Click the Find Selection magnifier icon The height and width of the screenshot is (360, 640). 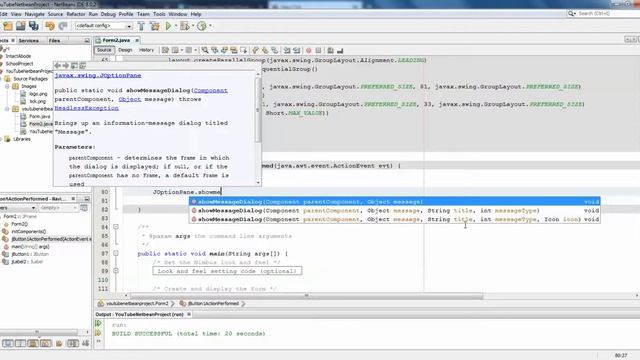[205, 51]
